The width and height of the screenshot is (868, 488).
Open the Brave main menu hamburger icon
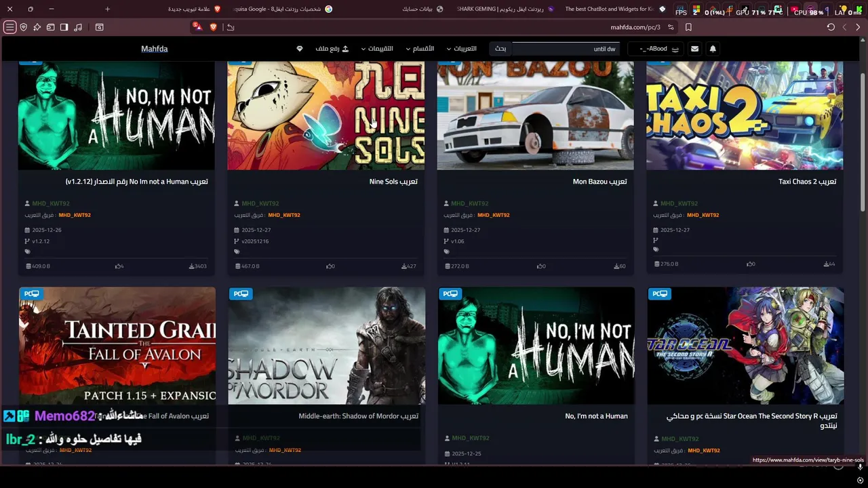tap(9, 27)
